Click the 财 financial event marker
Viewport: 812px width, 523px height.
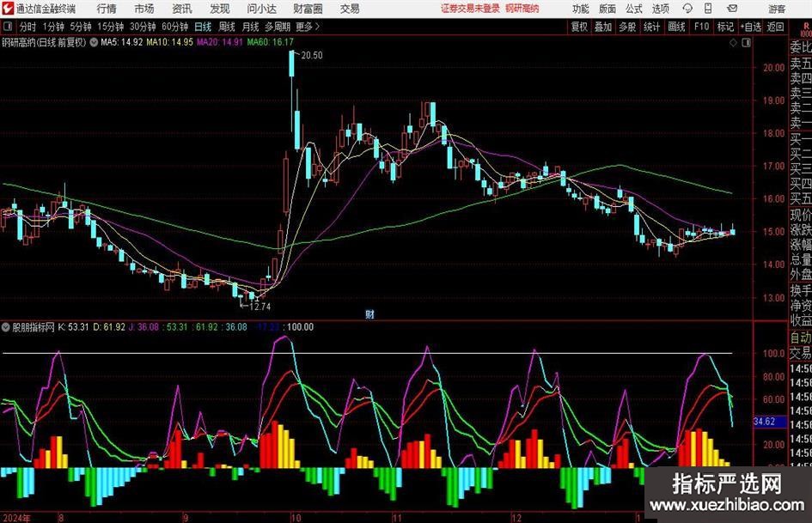pos(369,314)
